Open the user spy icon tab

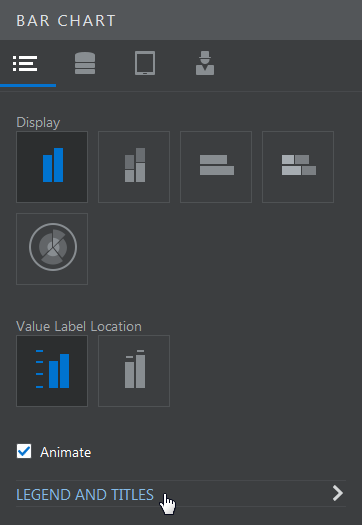pos(205,63)
